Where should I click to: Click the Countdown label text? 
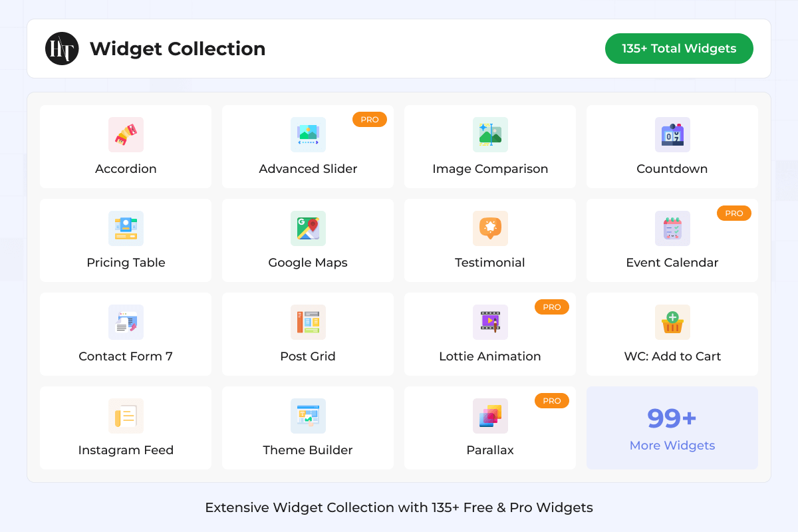point(672,169)
